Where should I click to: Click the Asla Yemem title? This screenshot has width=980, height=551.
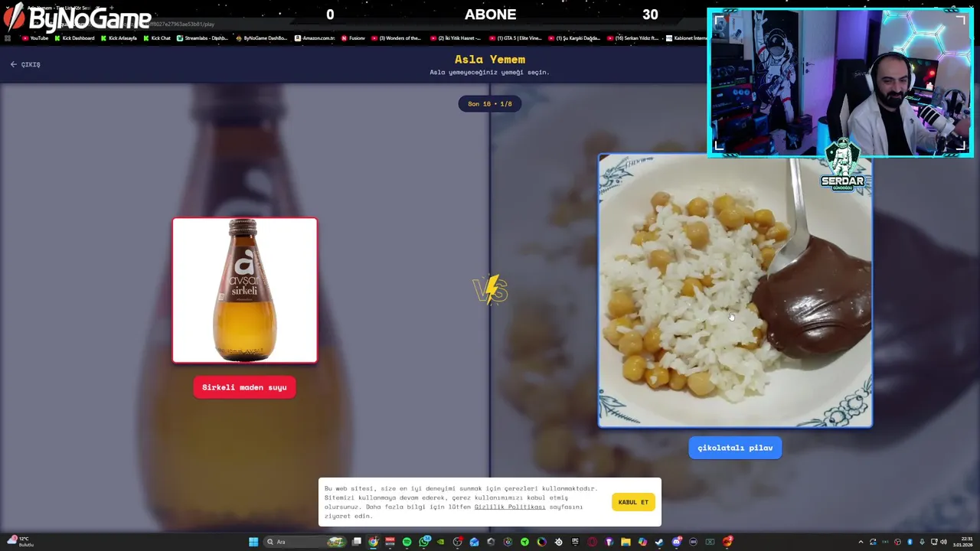tap(490, 59)
